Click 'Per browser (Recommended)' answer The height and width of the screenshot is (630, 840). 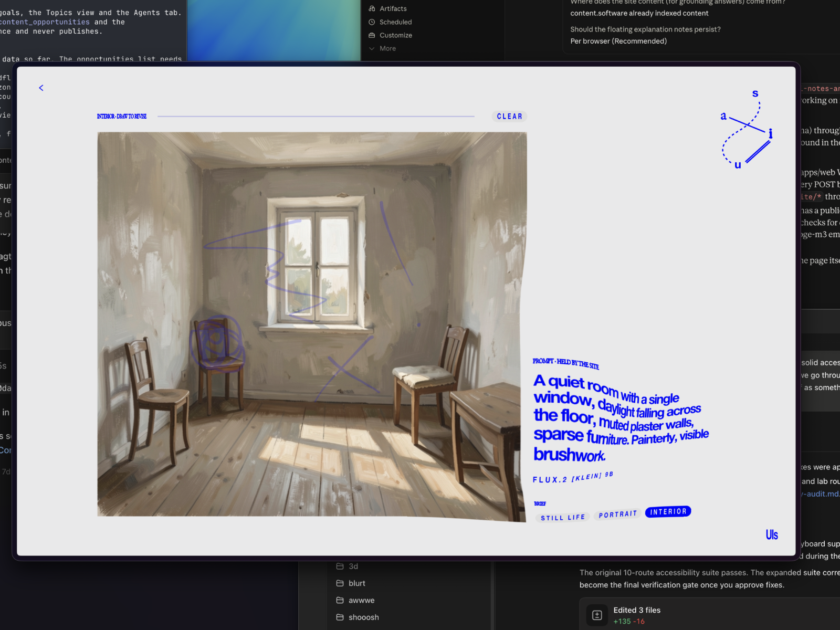point(618,41)
